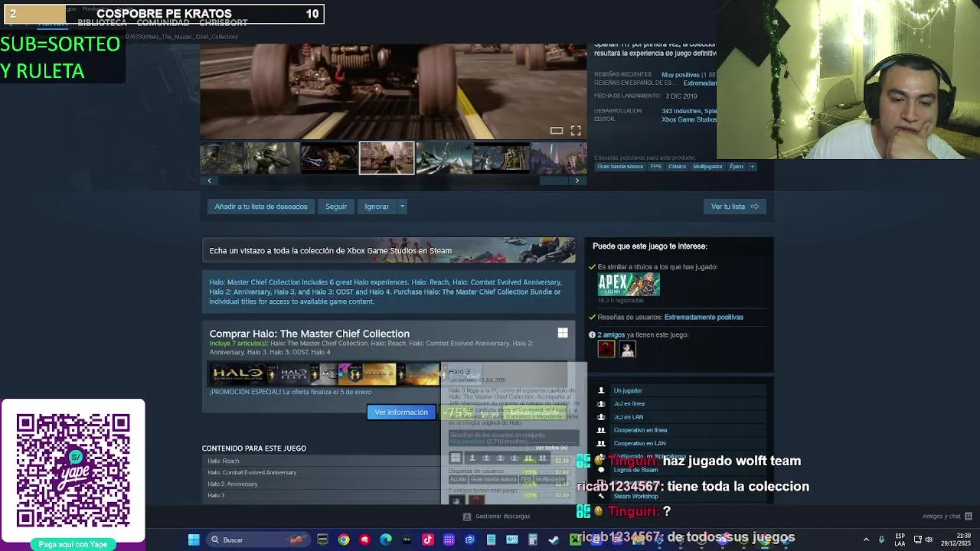Viewport: 980px width, 551px height.
Task: Open clock showing 21:30 29/12/2025
Action: click(x=957, y=540)
